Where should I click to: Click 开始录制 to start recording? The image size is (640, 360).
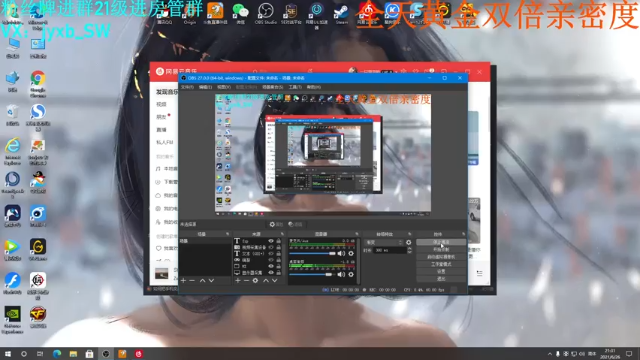coord(441,249)
